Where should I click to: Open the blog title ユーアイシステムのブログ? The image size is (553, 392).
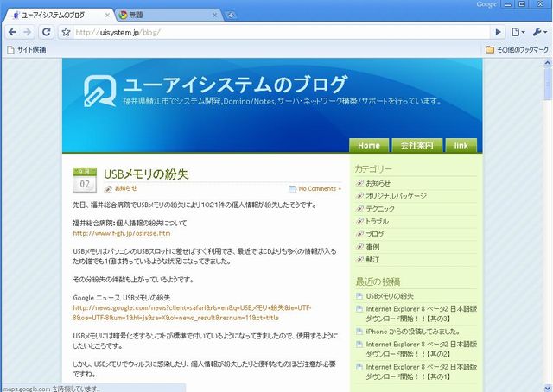235,85
